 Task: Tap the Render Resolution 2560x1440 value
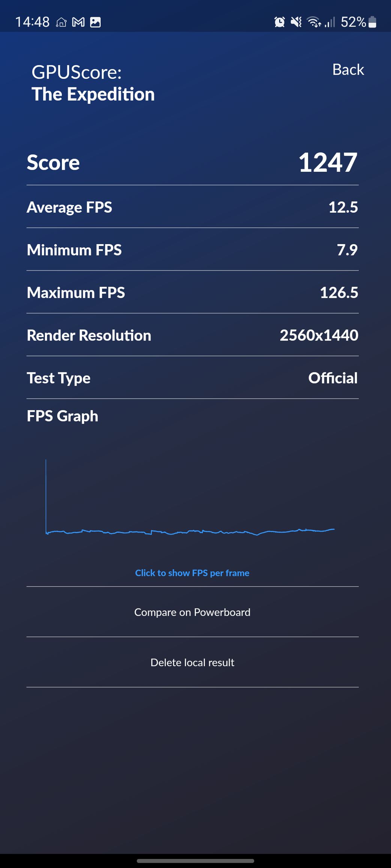[319, 335]
